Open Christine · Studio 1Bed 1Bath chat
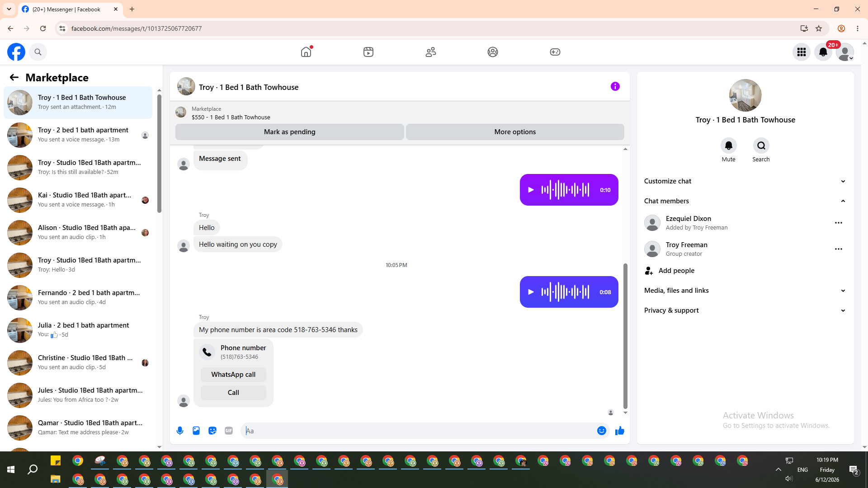The width and height of the screenshot is (868, 488). [78, 362]
